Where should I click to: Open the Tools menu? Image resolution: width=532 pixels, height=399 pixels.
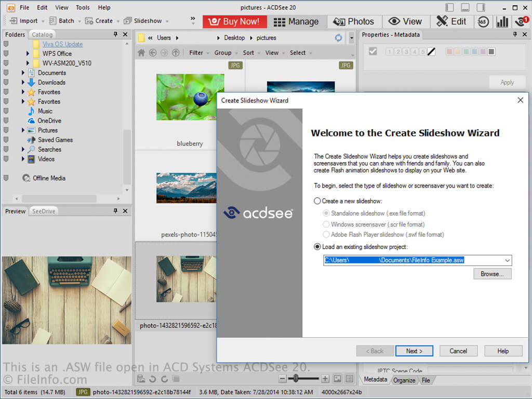(x=83, y=7)
